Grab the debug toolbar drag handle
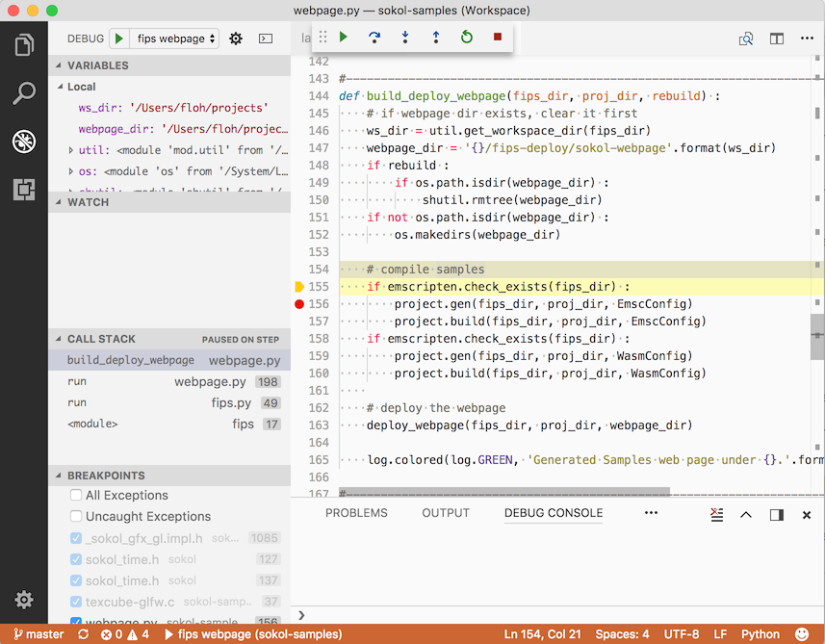 click(323, 37)
